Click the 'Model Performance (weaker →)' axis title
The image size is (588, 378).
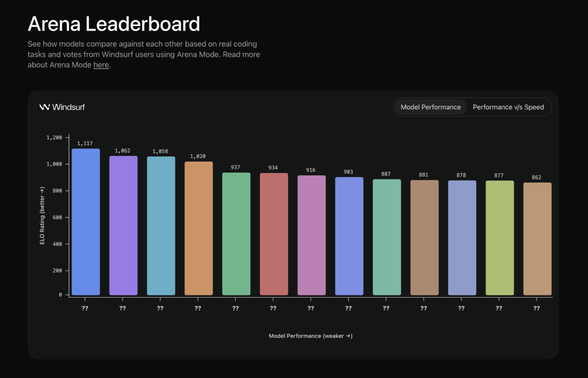click(310, 336)
